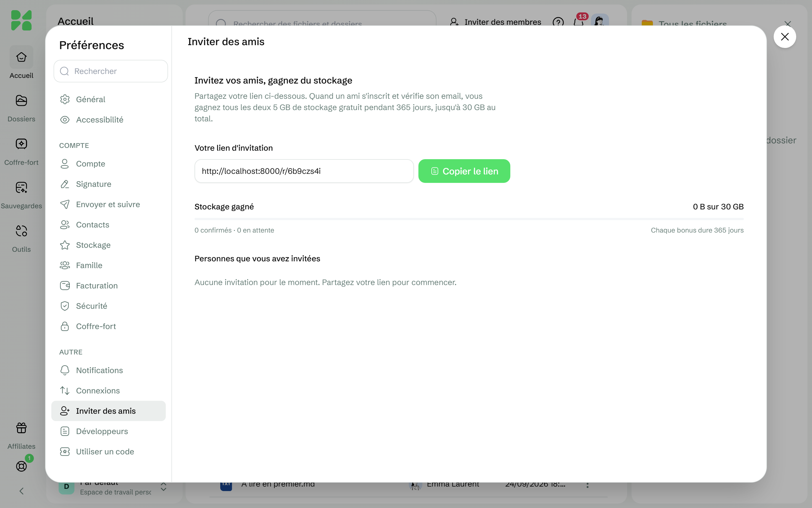Click the Facturation wallet icon
The image size is (812, 508).
point(65,286)
